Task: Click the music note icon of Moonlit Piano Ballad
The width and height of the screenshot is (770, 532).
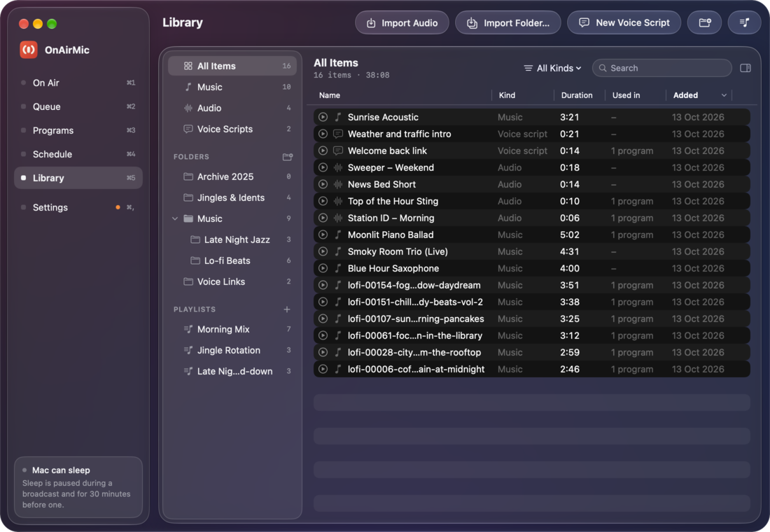Action: tap(338, 234)
